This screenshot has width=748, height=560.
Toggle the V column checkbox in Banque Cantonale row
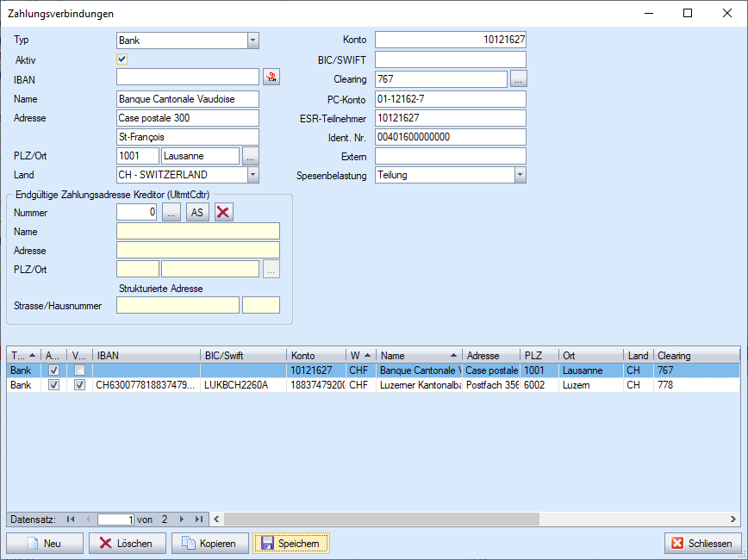(x=79, y=370)
